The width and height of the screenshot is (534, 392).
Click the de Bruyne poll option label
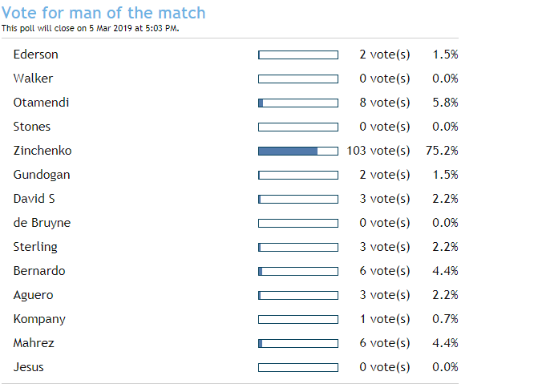[41, 223]
